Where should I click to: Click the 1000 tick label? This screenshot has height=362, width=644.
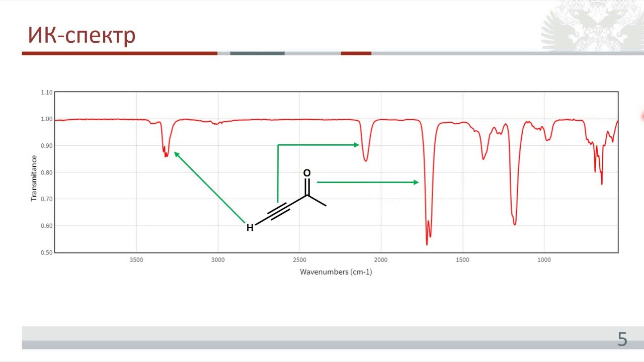[544, 260]
